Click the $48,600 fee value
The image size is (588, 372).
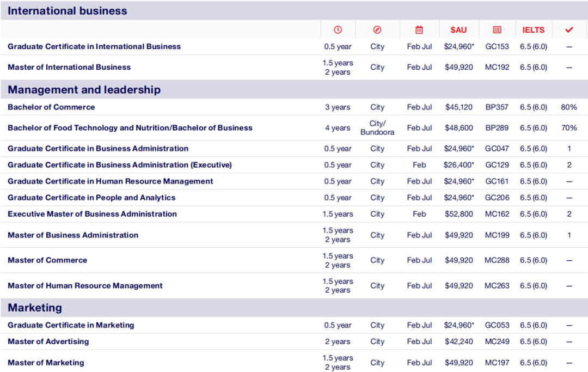(458, 128)
